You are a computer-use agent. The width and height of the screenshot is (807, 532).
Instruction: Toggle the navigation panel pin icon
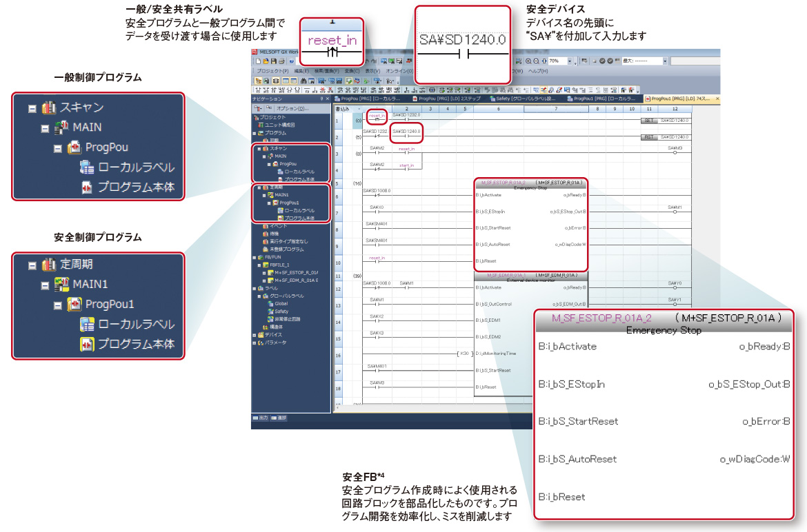click(x=321, y=99)
